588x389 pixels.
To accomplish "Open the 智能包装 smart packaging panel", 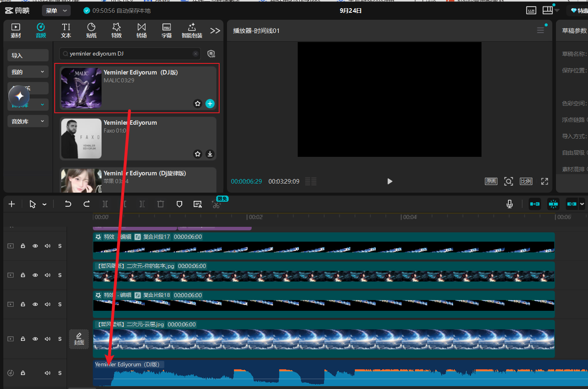I will tap(192, 31).
